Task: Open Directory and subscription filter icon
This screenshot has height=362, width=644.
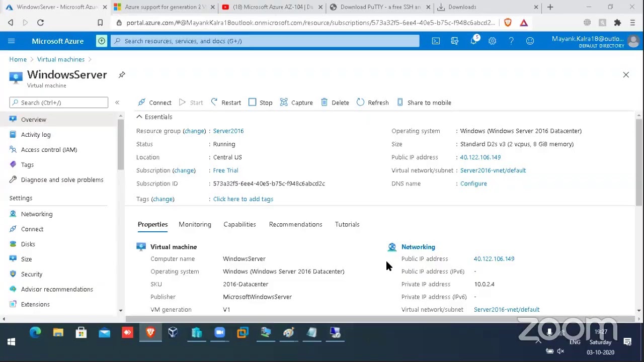Action: tap(454, 41)
